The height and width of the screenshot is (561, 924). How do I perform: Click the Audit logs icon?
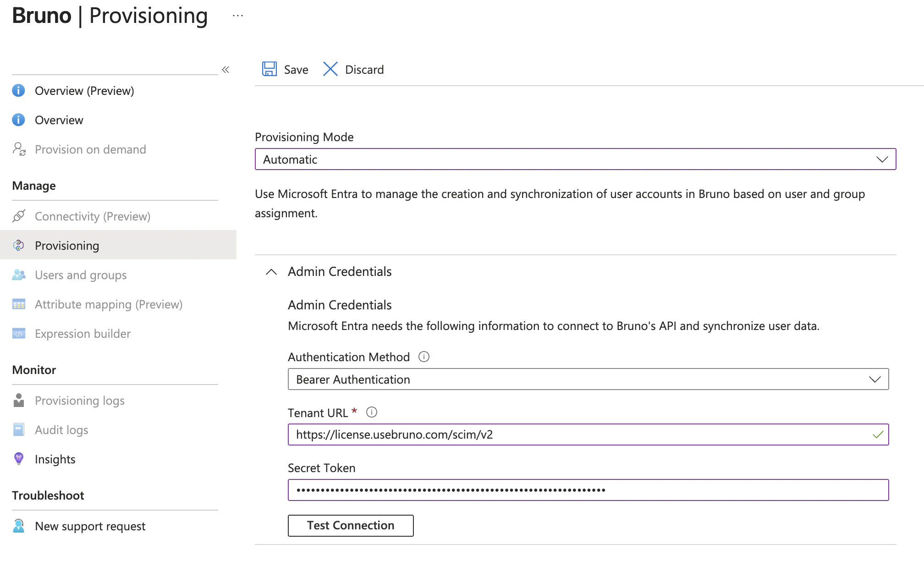(x=19, y=429)
